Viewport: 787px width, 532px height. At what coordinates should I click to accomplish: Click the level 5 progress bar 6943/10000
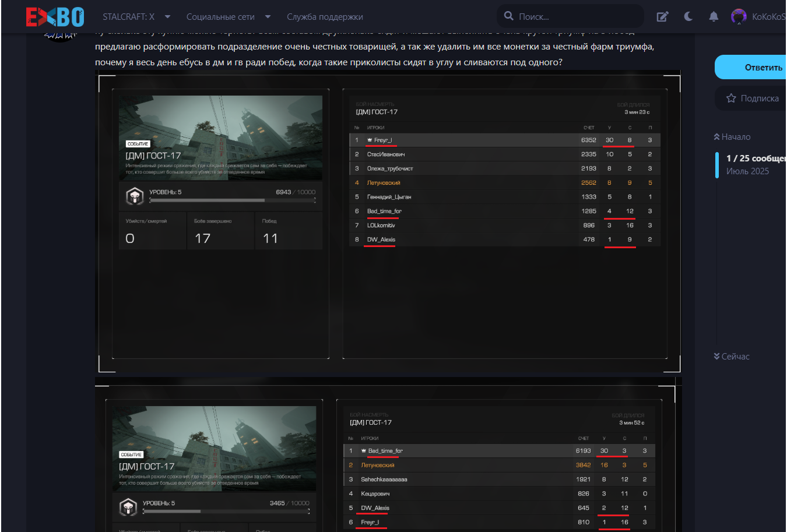(233, 200)
